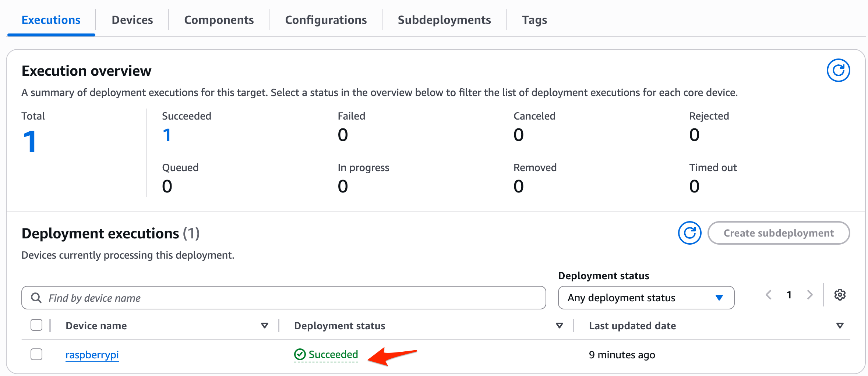
Task: Open the Configurations tab
Action: click(325, 20)
